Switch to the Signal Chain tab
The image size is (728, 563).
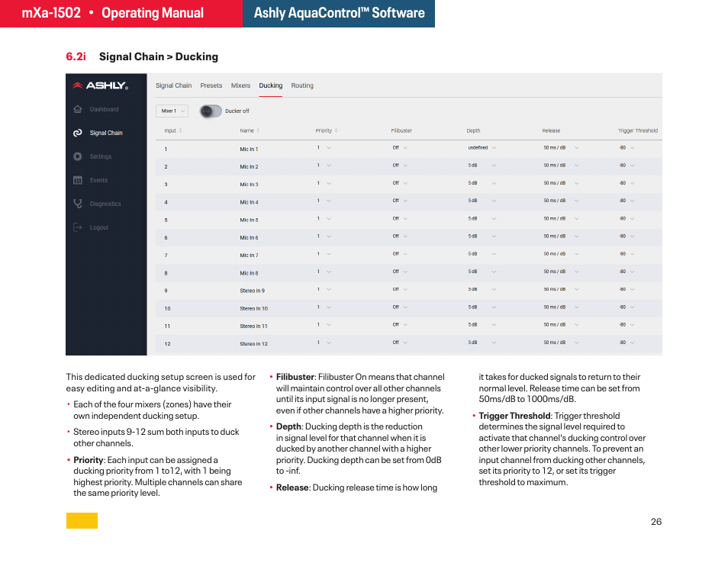[x=174, y=85]
